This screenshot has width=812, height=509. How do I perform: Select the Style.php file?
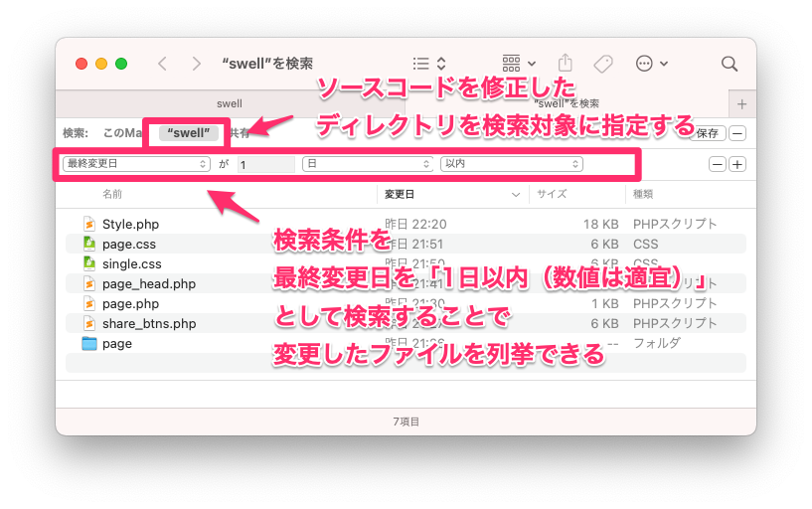coord(406,225)
